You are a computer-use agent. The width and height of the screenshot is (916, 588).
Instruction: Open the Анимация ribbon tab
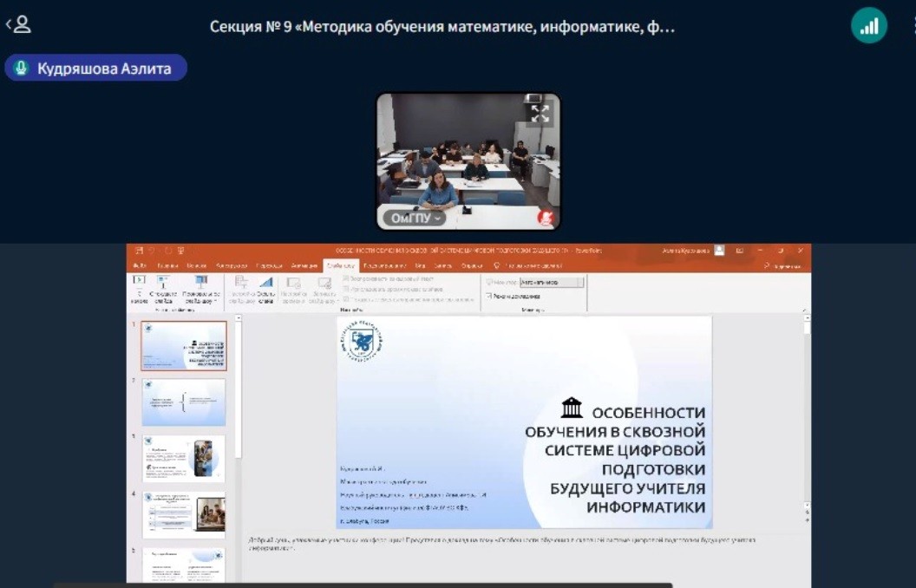(304, 265)
